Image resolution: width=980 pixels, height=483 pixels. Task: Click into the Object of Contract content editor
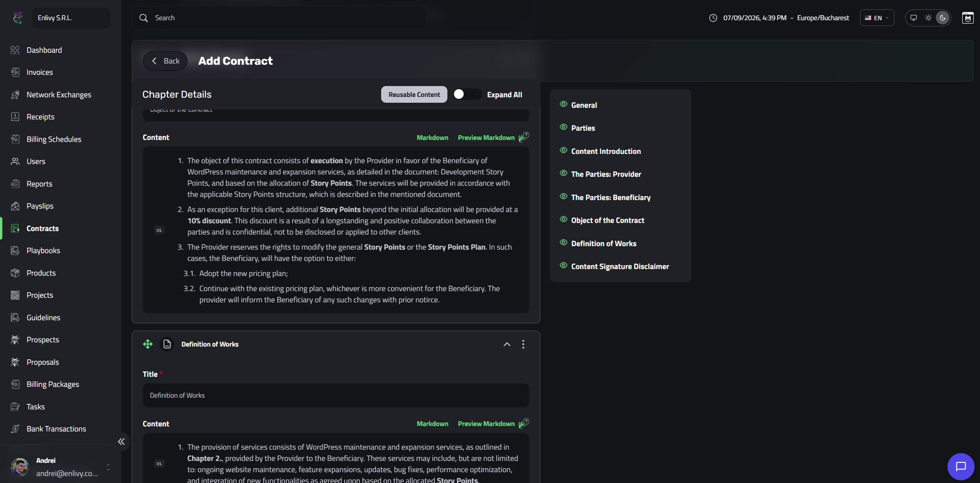pyautogui.click(x=336, y=230)
